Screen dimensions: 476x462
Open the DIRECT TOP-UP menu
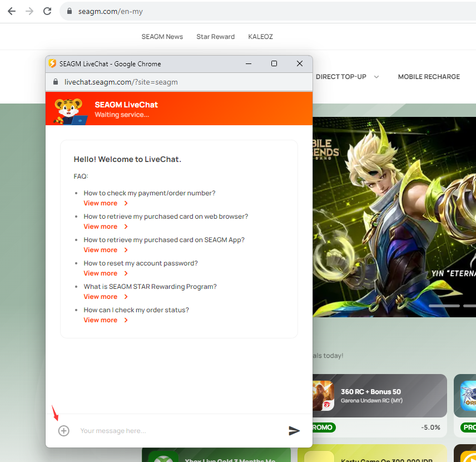point(341,77)
